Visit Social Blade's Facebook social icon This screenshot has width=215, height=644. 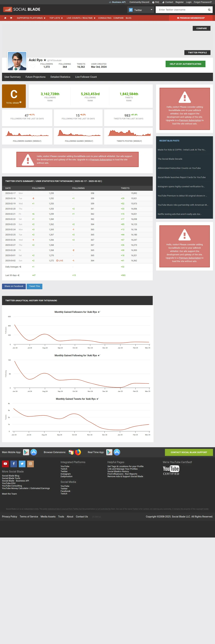click(x=14, y=464)
